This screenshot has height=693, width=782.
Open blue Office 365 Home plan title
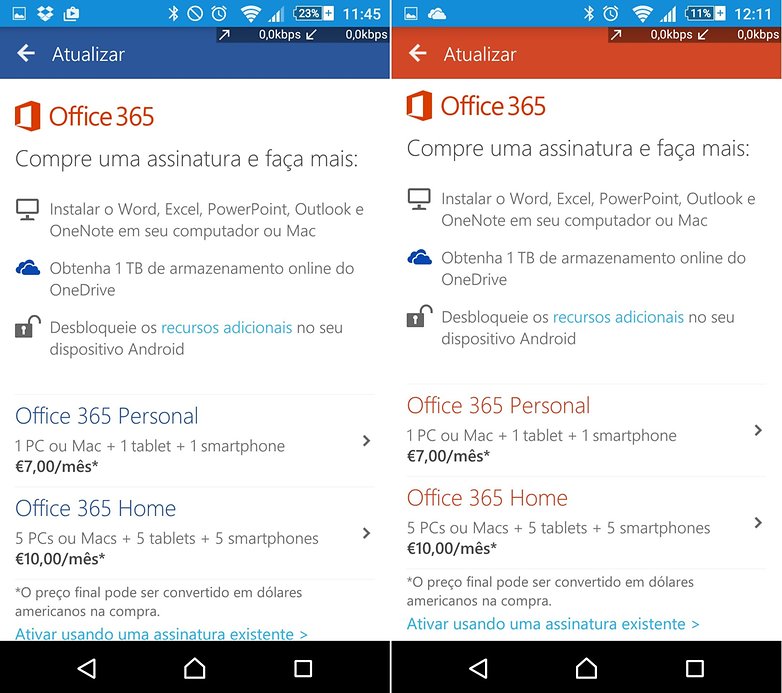96,508
